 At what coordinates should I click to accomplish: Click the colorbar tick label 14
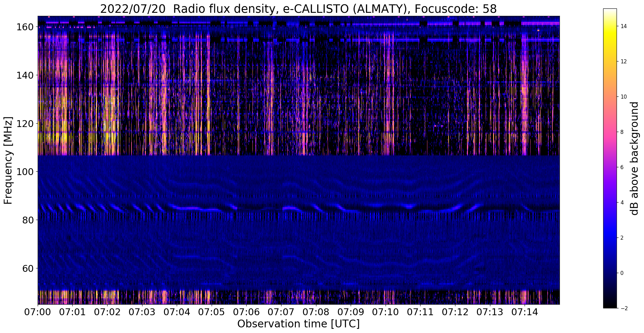click(624, 27)
